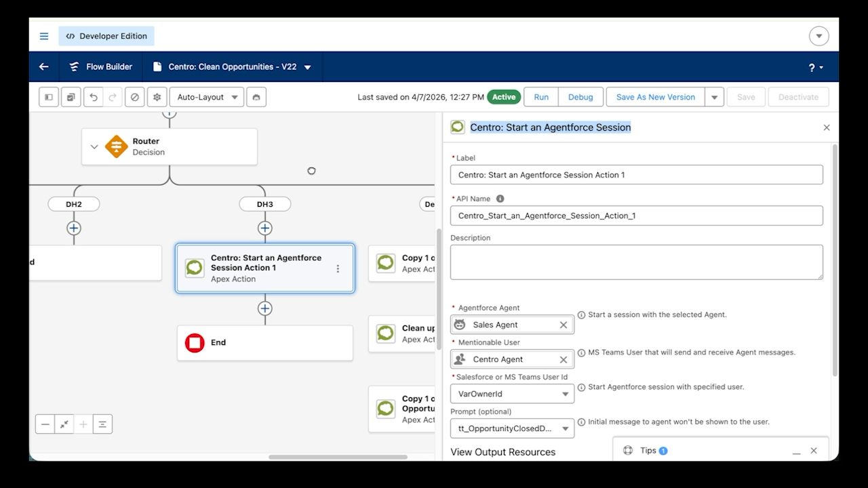Select the Developer Edition tab
Screen dimensions: 868x488
point(106,36)
